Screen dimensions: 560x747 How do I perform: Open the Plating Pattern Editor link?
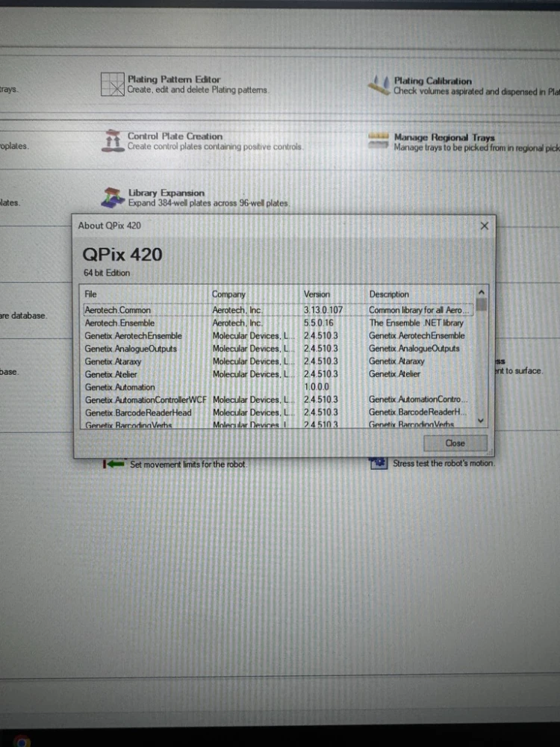(174, 79)
